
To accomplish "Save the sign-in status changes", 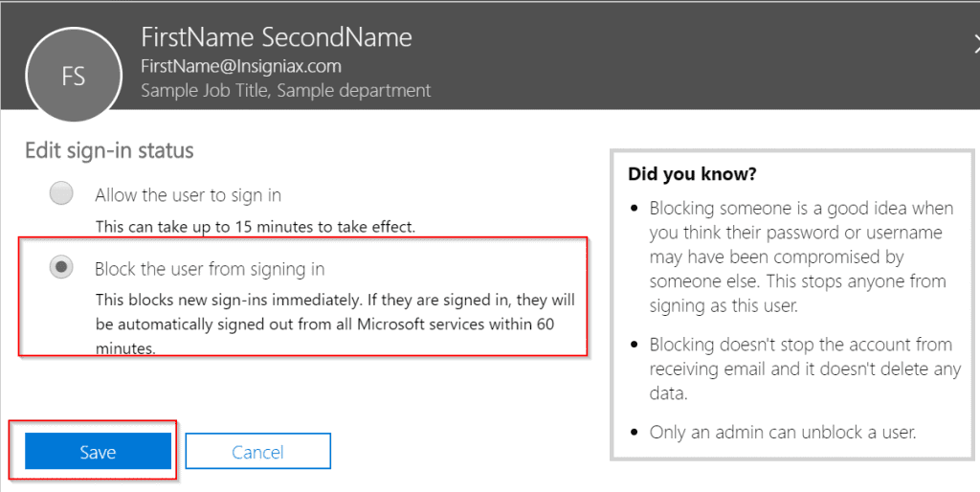I will coord(99,452).
